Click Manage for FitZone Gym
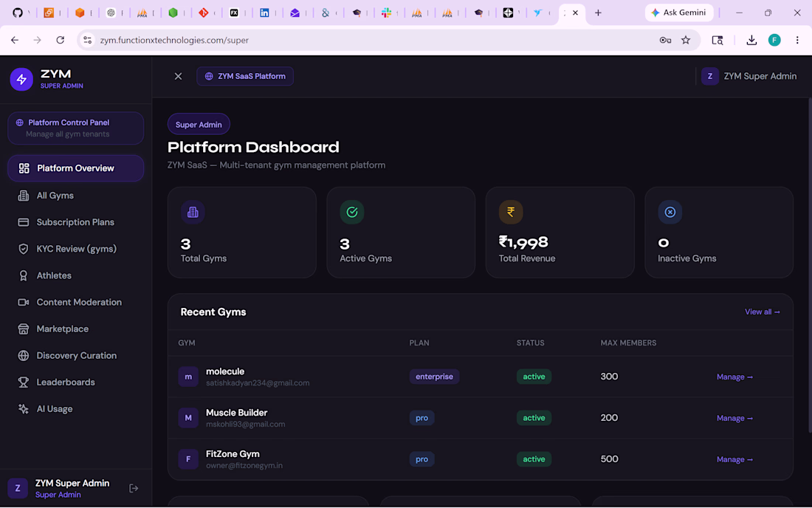This screenshot has height=508, width=812. (734, 459)
